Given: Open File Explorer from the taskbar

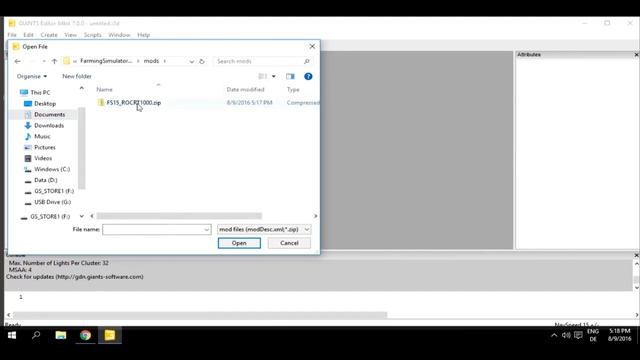Looking at the screenshot, I should pos(61,335).
